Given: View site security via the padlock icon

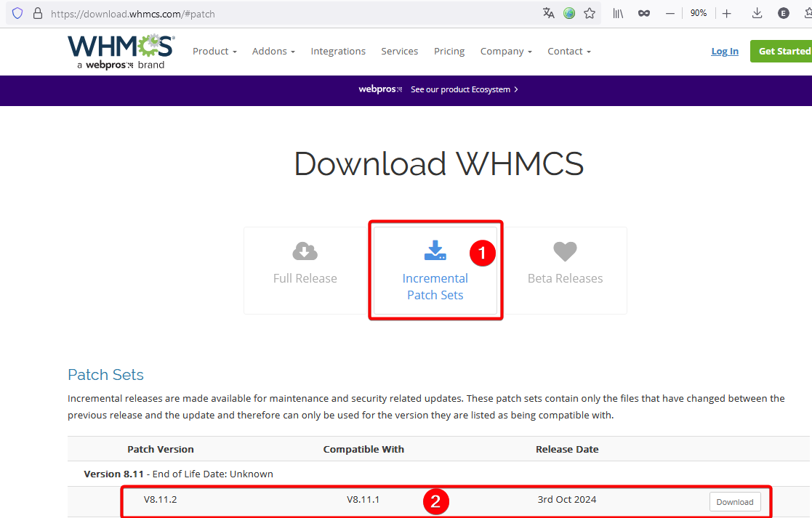Looking at the screenshot, I should [37, 14].
